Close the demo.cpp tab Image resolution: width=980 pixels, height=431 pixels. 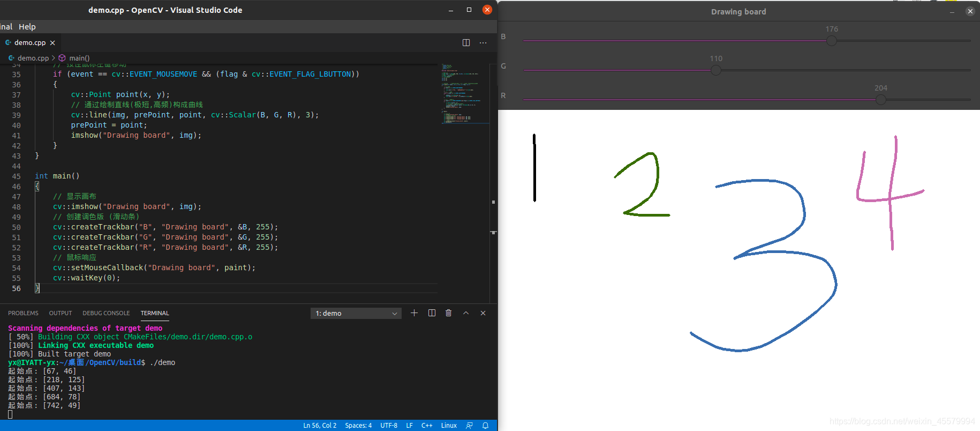click(52, 43)
